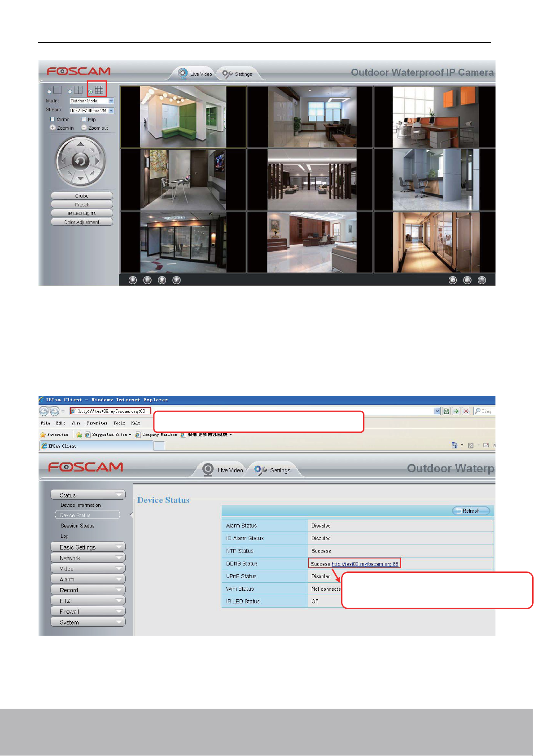Click Internet Explorer's page refresh icon
Viewport: 534px width, 756px height.
point(446,411)
